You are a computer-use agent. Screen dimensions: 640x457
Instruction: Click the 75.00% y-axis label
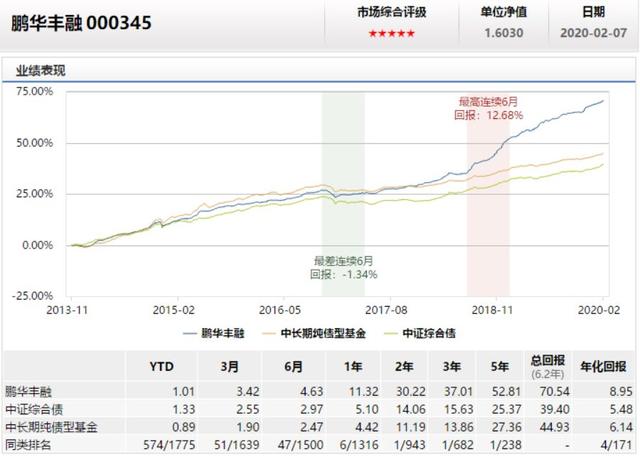tap(35, 91)
